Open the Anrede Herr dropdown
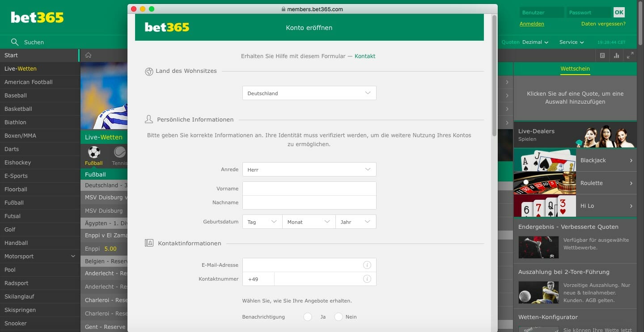This screenshot has width=644, height=332. (309, 169)
